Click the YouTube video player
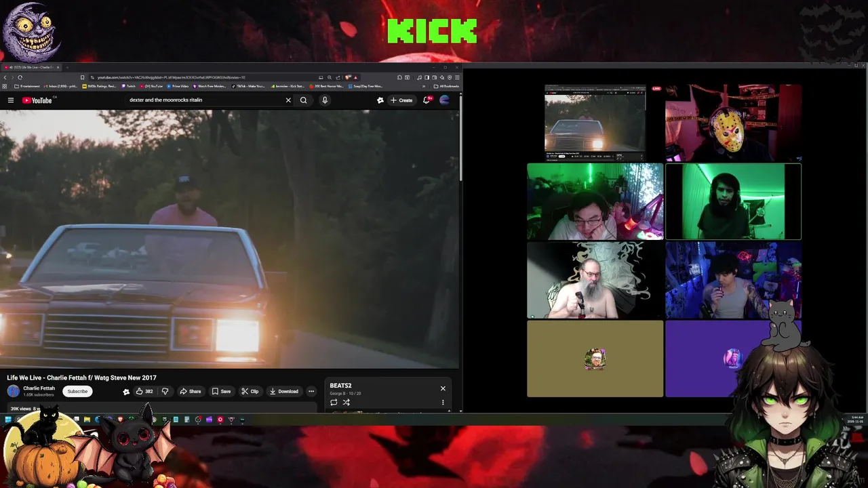Image resolution: width=868 pixels, height=488 pixels. pos(229,239)
